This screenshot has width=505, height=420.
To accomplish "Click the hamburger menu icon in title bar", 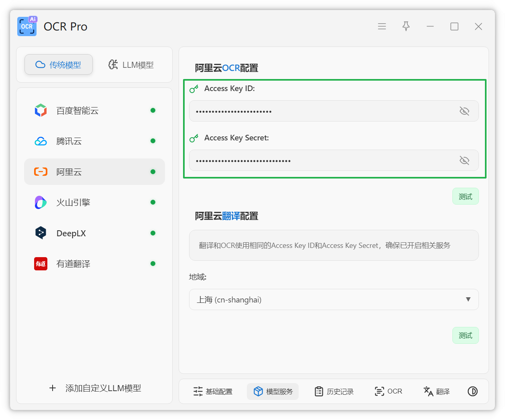I will (x=382, y=26).
